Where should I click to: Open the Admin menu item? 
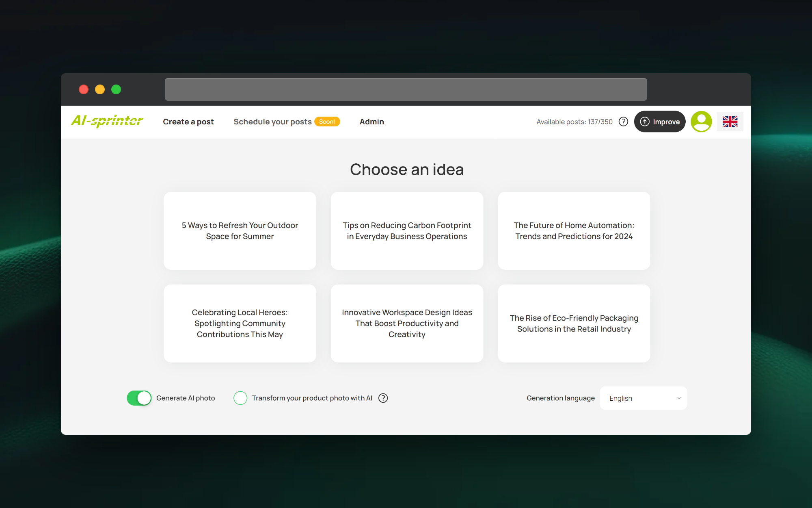pyautogui.click(x=371, y=122)
